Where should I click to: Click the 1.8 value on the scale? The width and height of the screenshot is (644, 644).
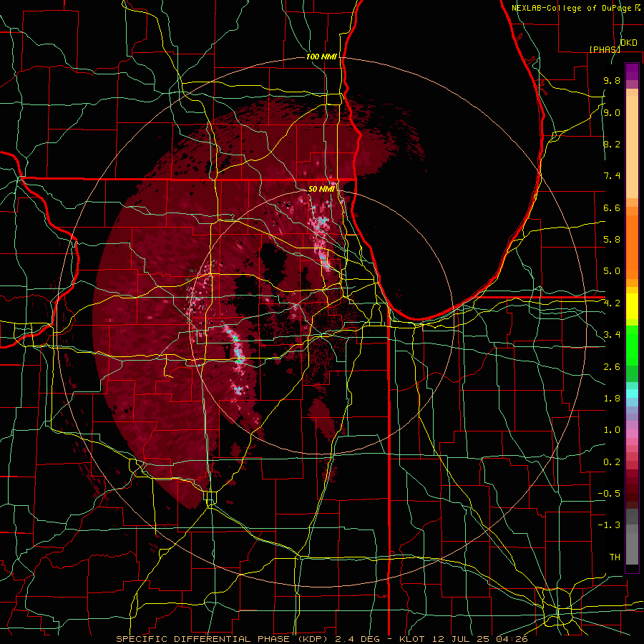612,399
